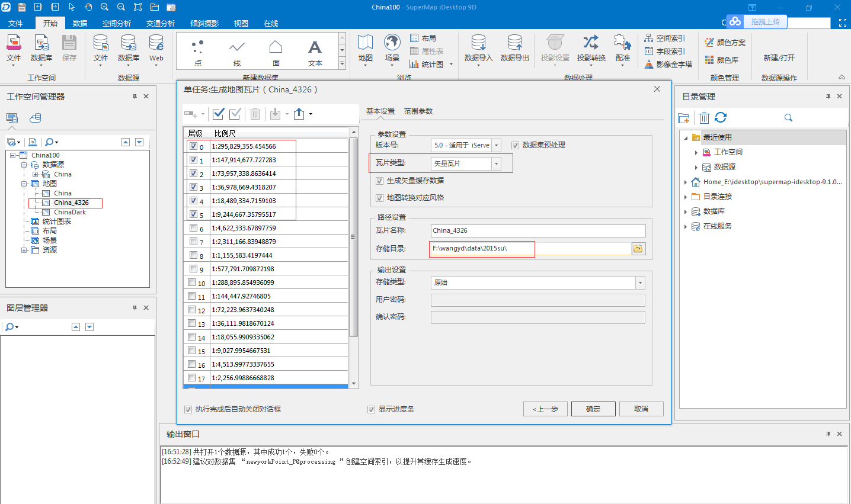
Task: Click the export scales icon in dialog toolbar
Action: [299, 114]
